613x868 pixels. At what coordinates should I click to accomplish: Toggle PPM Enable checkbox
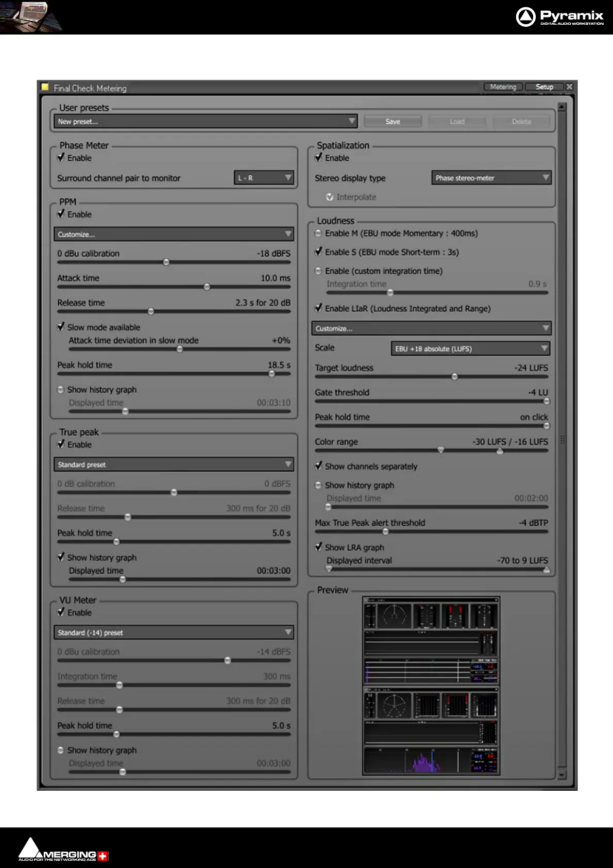[x=61, y=213]
